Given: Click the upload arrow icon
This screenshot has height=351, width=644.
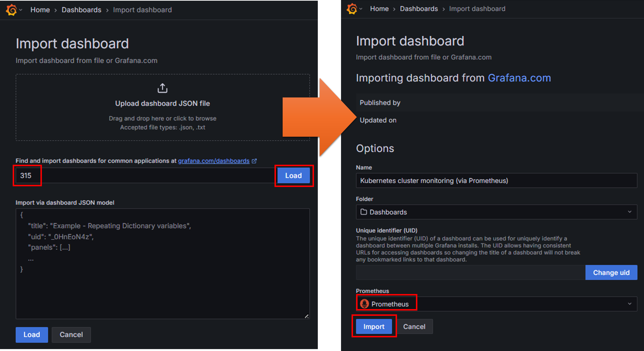Looking at the screenshot, I should 162,88.
